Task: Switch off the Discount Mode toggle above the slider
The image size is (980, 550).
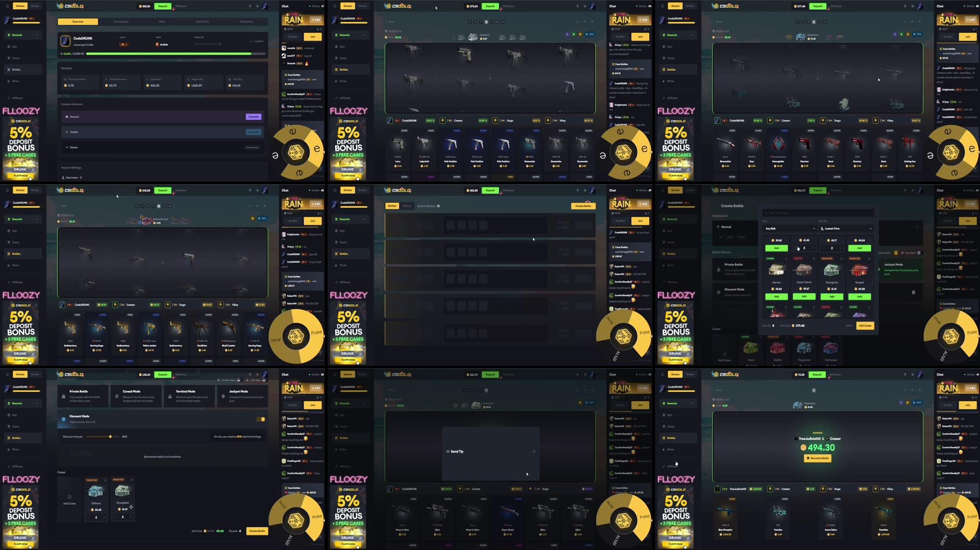Action: [x=261, y=419]
